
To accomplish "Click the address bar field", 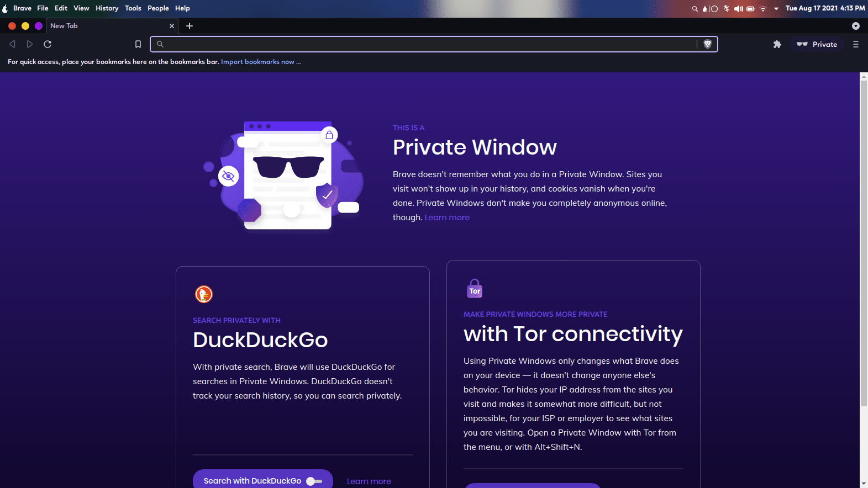I will [x=434, y=44].
